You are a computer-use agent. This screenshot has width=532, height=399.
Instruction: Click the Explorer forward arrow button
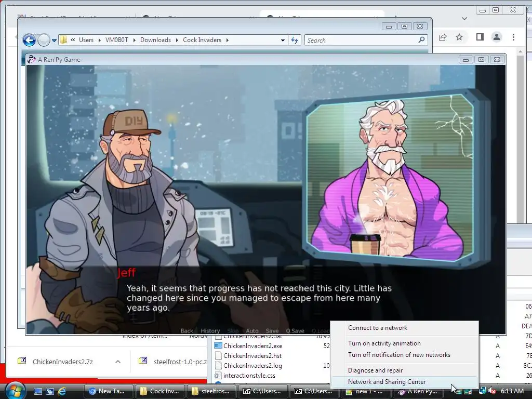44,41
